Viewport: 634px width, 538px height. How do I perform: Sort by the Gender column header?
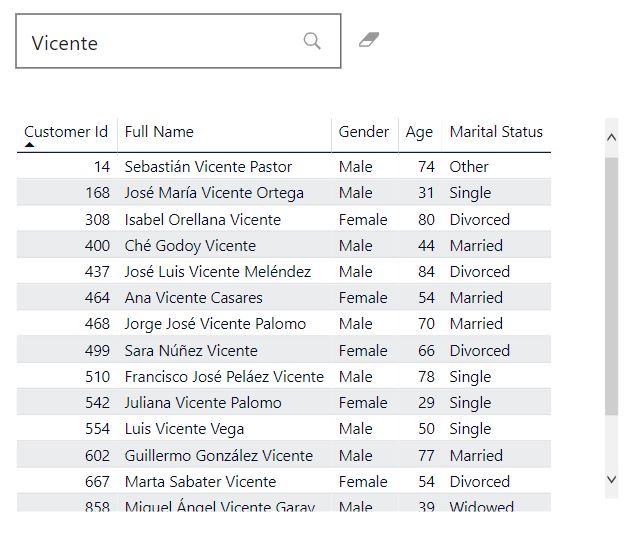coord(364,132)
